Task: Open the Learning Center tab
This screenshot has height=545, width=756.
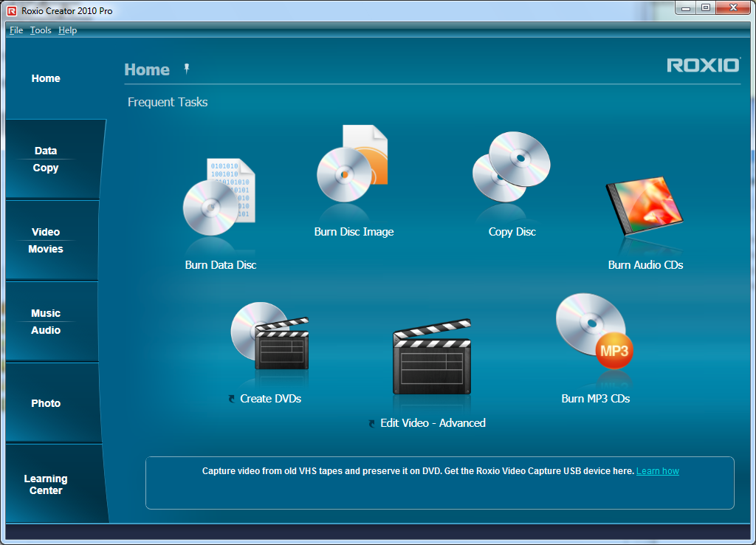Action: [46, 484]
